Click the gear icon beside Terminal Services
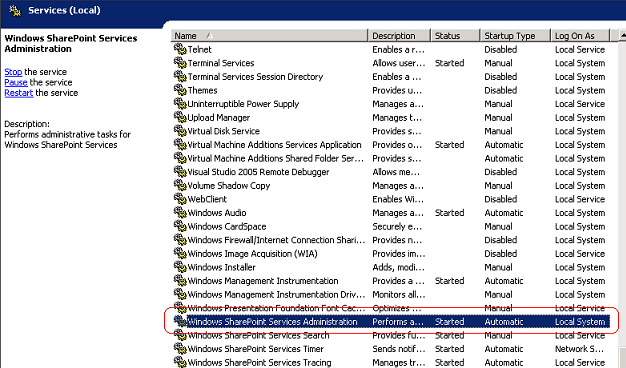This screenshot has height=368, width=626. [x=180, y=63]
